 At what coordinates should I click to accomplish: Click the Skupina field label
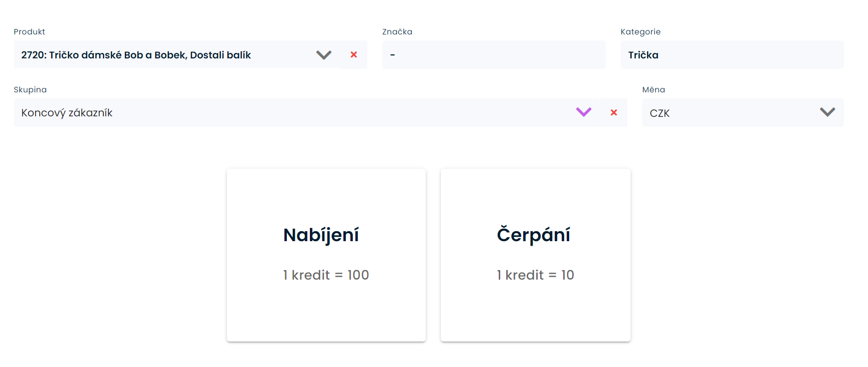[30, 90]
